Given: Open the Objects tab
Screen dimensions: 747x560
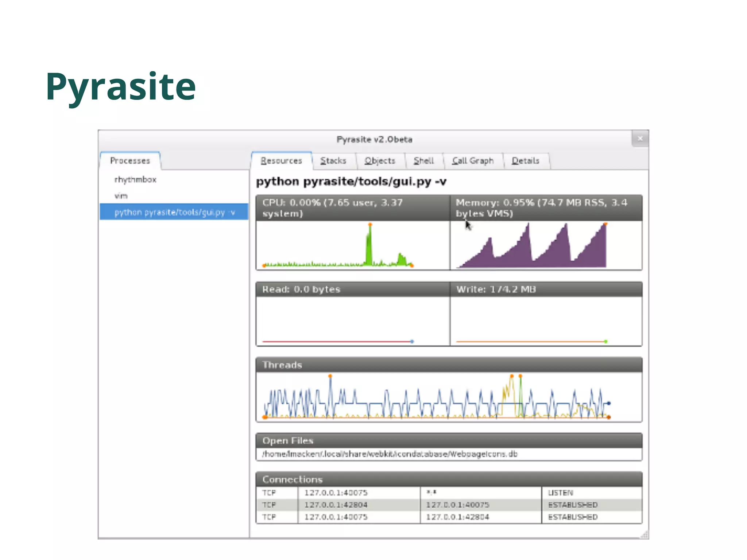Looking at the screenshot, I should (x=380, y=161).
